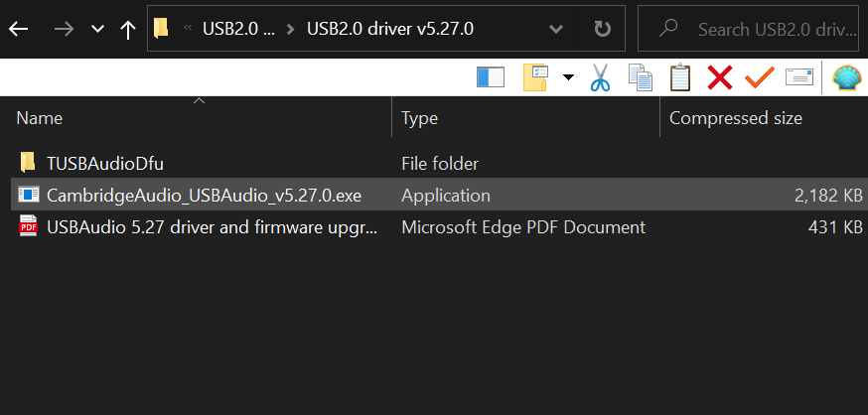Go back to the previous folder

coord(18,29)
